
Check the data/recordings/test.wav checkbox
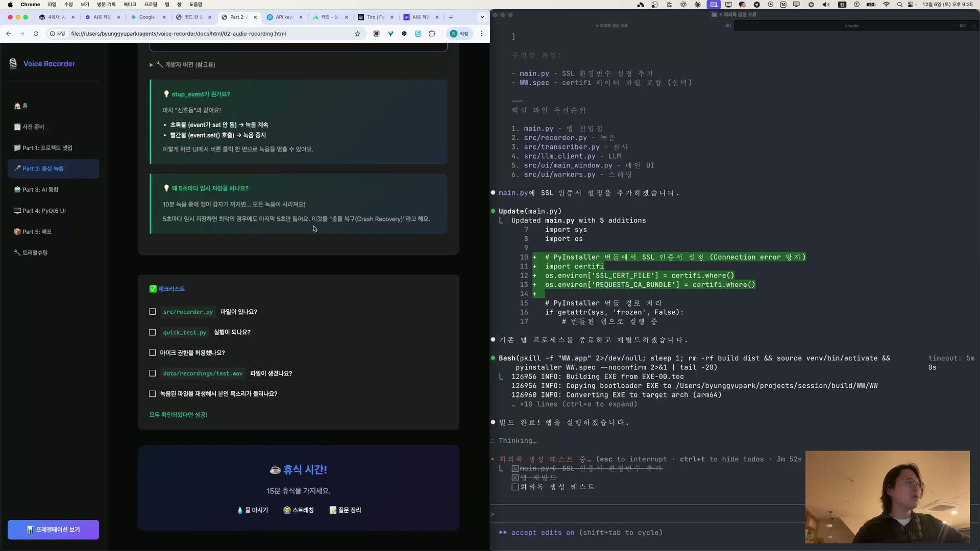tap(152, 373)
